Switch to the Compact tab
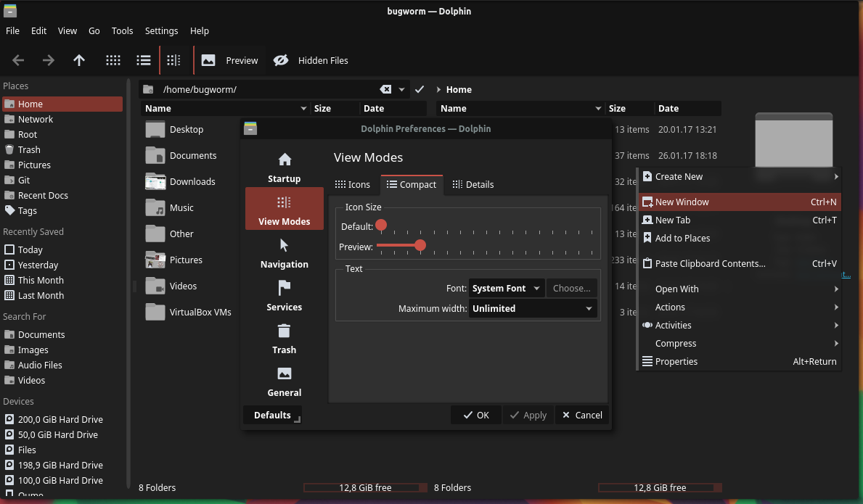Viewport: 863px width, 504px height. (x=411, y=185)
